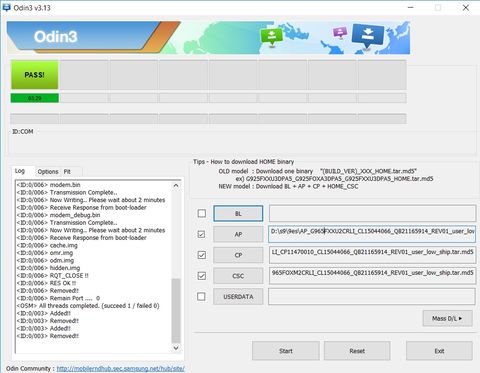Click the AP file path field
The image size is (480, 373).
(x=372, y=234)
